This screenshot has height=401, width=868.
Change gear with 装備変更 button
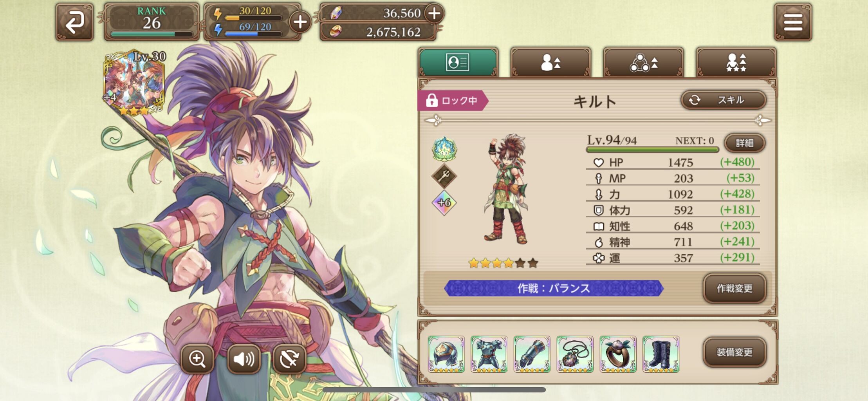[x=734, y=352]
